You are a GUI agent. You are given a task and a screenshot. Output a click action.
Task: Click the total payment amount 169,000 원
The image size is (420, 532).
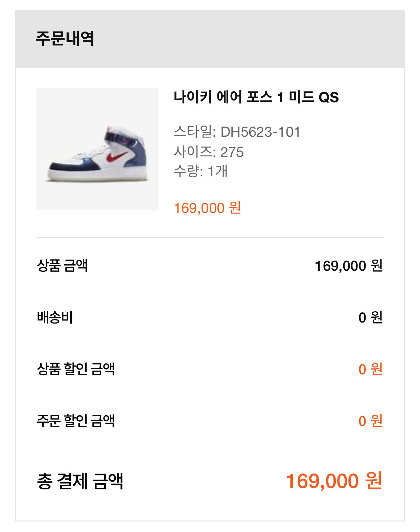coord(334,481)
